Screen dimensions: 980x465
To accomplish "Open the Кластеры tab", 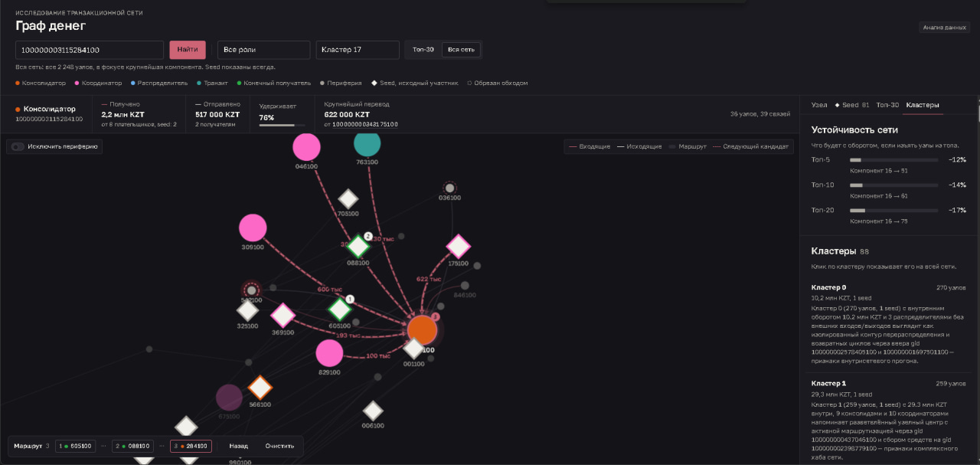I will (x=923, y=105).
